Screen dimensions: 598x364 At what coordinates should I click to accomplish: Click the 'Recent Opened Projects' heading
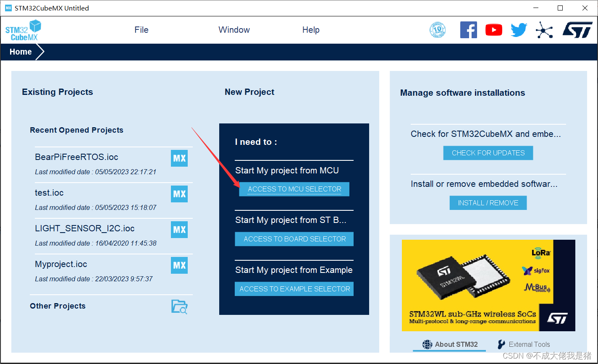[76, 130]
